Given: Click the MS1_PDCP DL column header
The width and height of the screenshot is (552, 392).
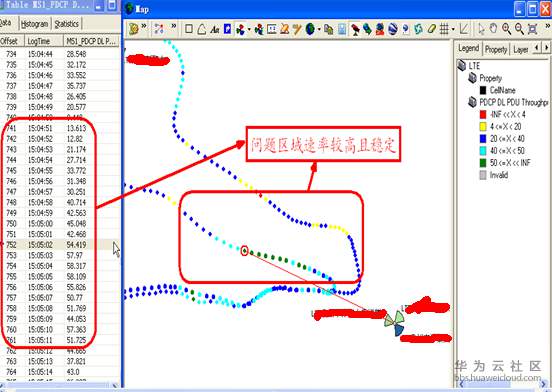Looking at the screenshot, I should 92,41.
